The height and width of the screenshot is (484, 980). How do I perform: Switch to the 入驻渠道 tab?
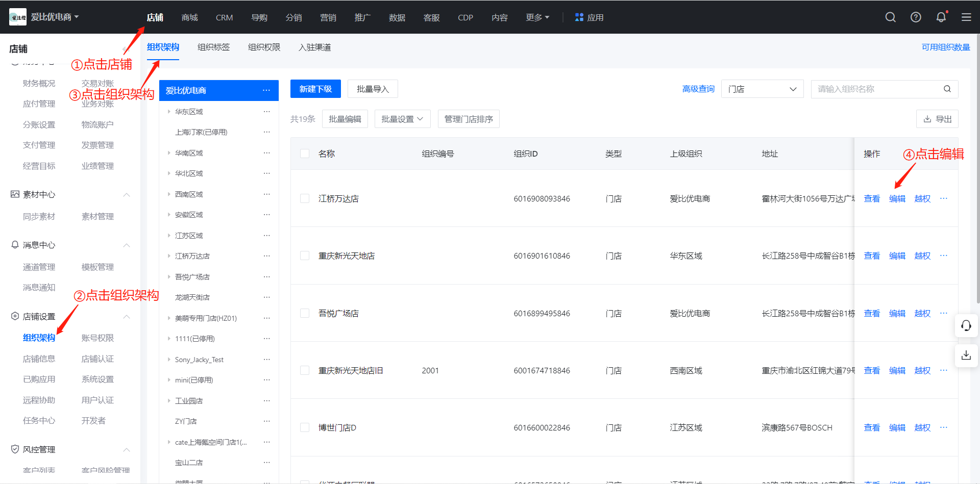(314, 47)
